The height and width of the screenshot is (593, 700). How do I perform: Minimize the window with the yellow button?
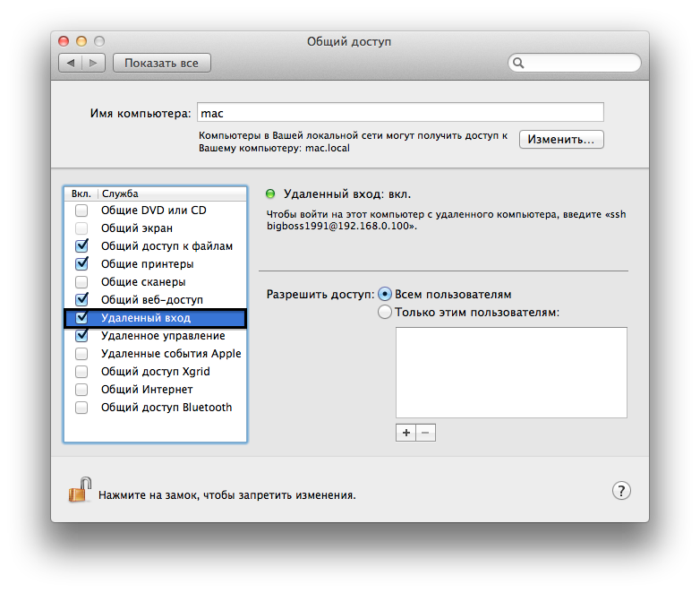81,41
